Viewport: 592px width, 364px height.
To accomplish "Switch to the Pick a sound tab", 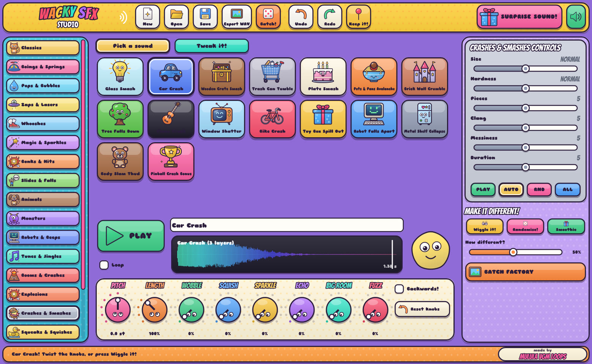I will (x=133, y=46).
